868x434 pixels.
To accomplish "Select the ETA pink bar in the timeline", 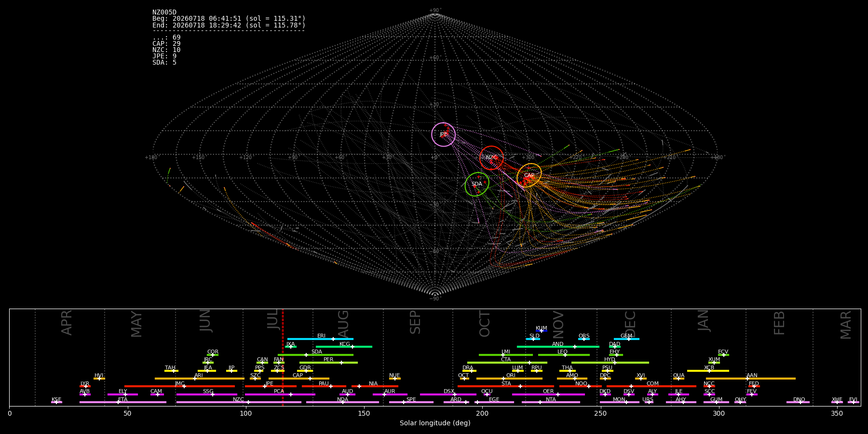I will coord(123,402).
